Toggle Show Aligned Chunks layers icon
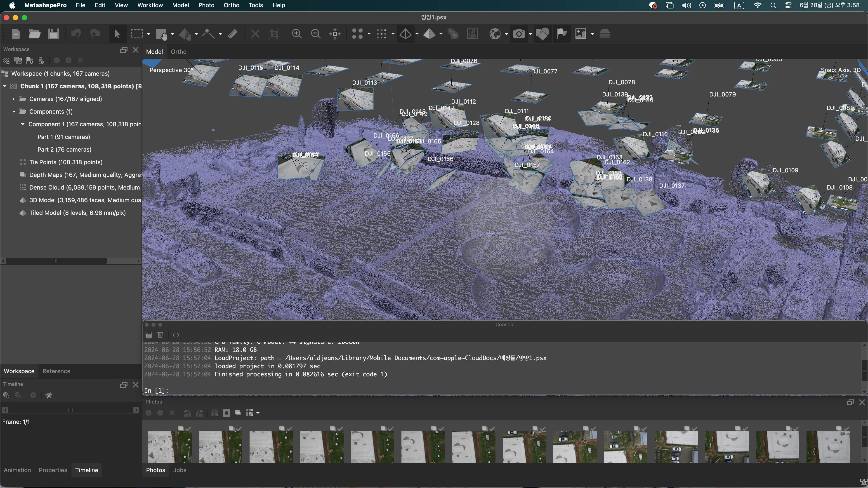868x488 pixels. pos(605,34)
